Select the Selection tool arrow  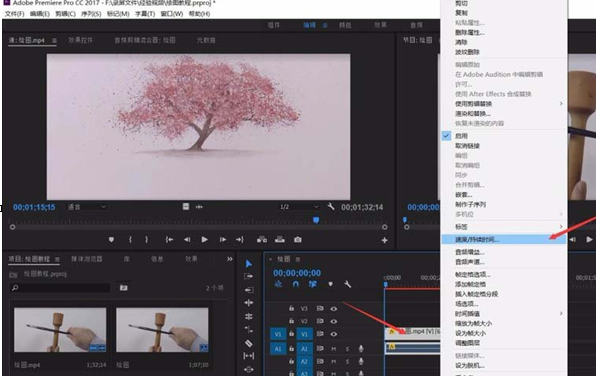pos(249,263)
